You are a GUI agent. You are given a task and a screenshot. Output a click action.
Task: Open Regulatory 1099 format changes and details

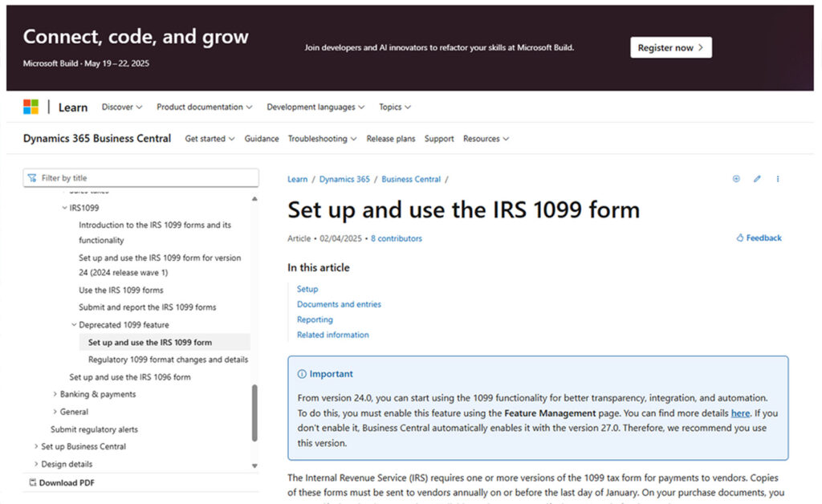click(x=168, y=360)
